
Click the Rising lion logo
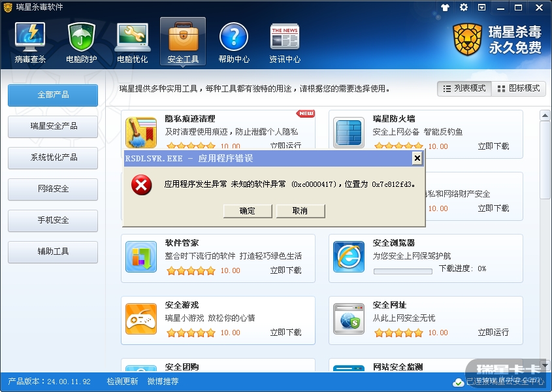pos(467,39)
